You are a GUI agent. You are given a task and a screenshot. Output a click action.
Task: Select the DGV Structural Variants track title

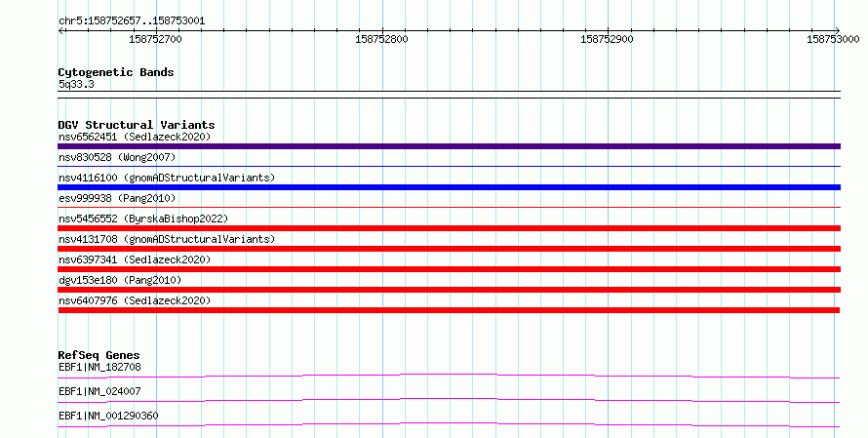137,125
